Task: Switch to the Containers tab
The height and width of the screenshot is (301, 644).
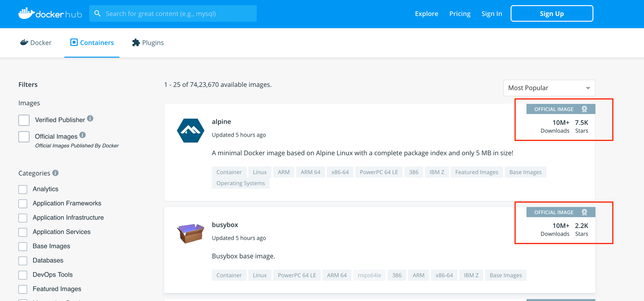Action: [92, 43]
